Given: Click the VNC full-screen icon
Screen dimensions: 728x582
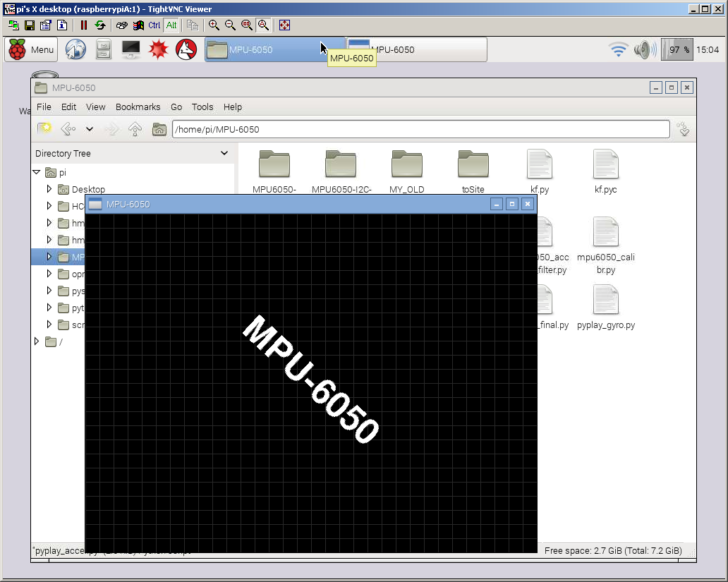Looking at the screenshot, I should tap(284, 25).
